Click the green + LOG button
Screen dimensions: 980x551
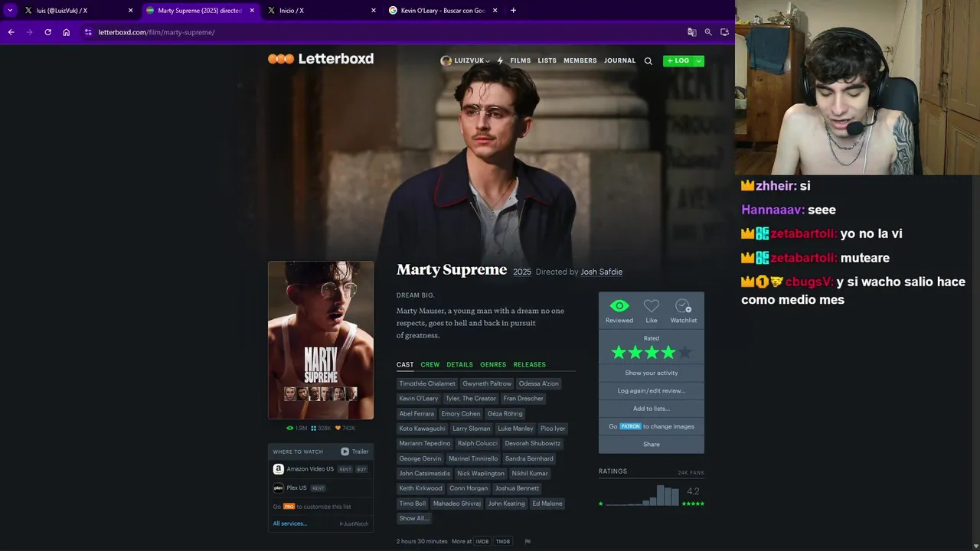(678, 60)
